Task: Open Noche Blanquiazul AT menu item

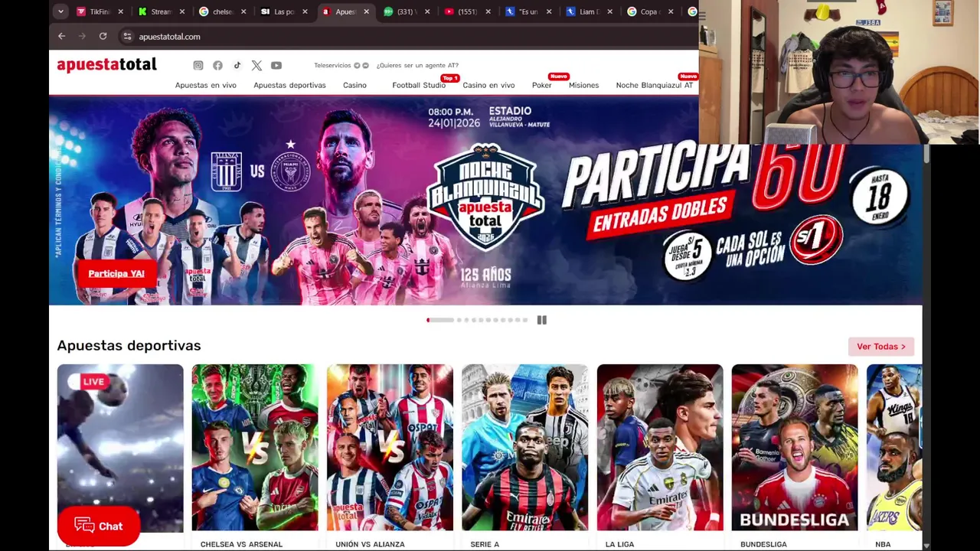Action: point(655,85)
